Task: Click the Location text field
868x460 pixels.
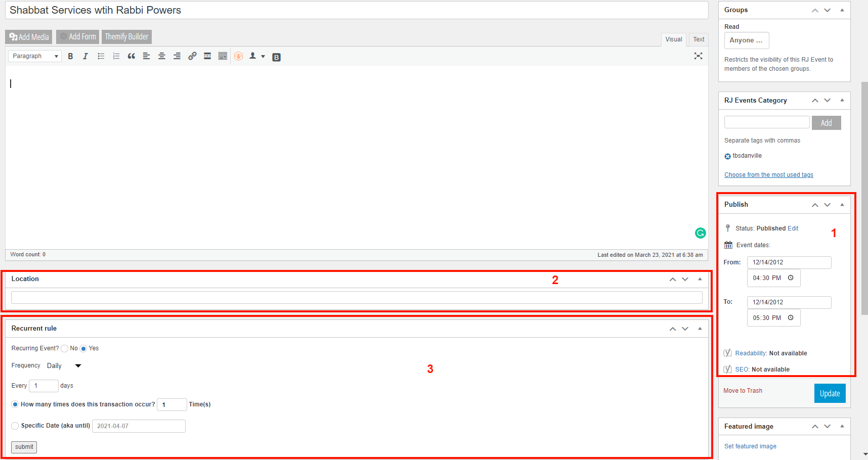Action: point(357,298)
